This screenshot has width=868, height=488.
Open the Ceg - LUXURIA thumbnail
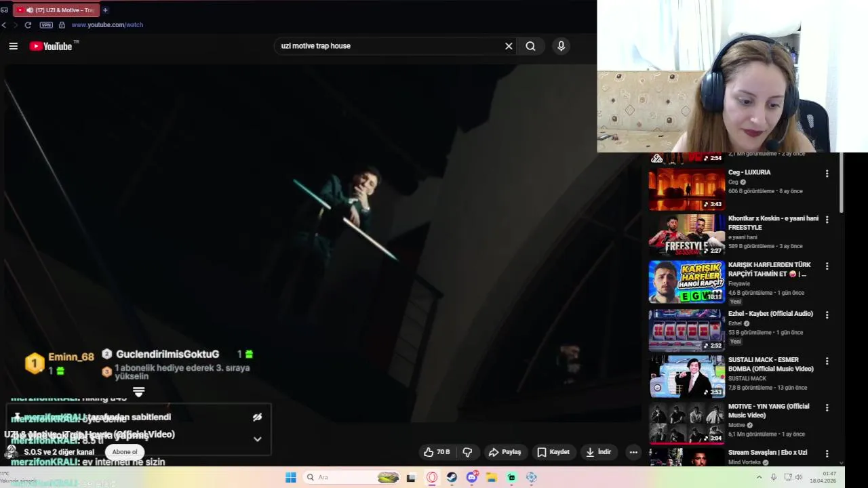click(686, 190)
